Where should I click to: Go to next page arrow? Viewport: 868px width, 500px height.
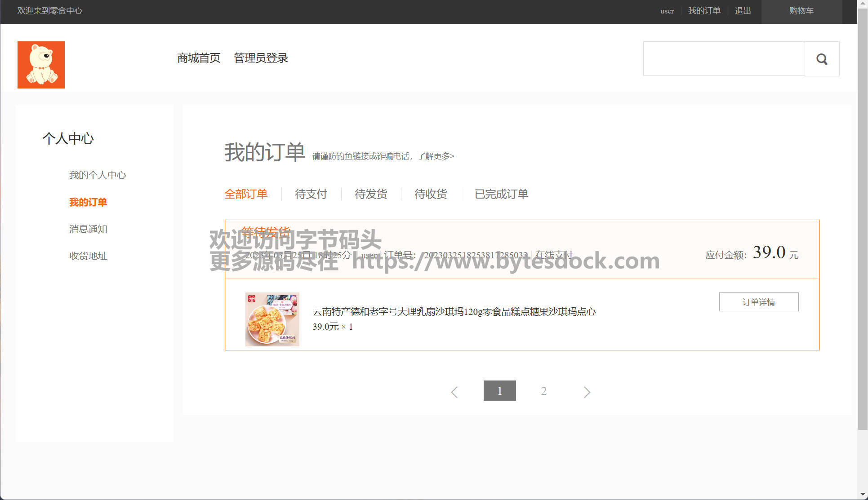pyautogui.click(x=587, y=392)
